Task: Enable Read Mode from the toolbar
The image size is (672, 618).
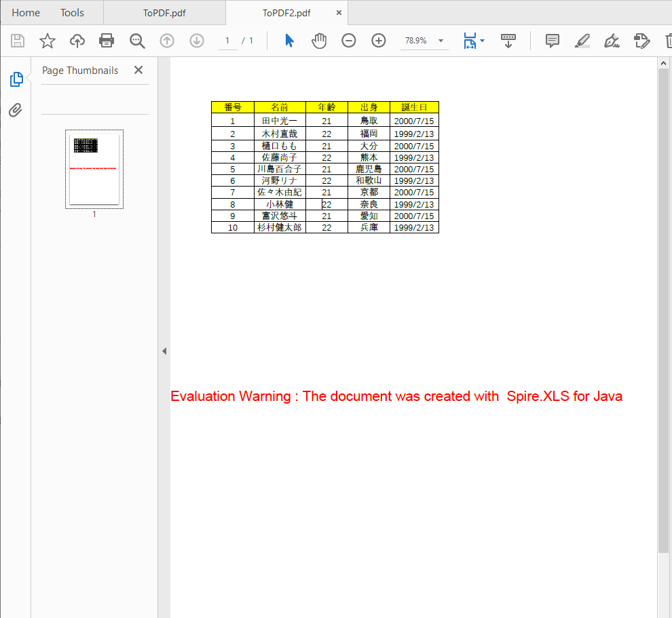Action: pos(508,41)
